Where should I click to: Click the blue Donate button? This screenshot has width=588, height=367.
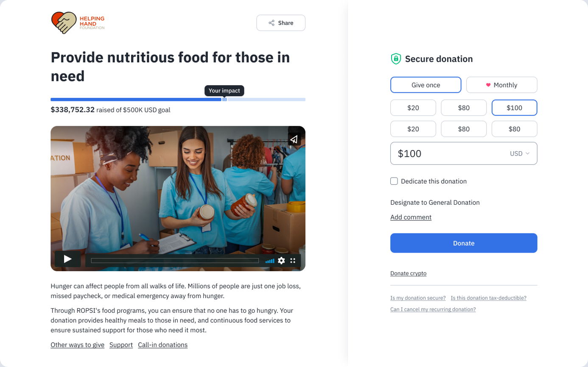(x=464, y=243)
